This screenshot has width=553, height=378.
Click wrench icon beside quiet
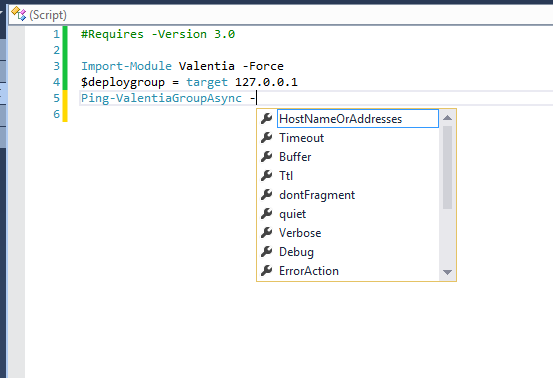267,214
